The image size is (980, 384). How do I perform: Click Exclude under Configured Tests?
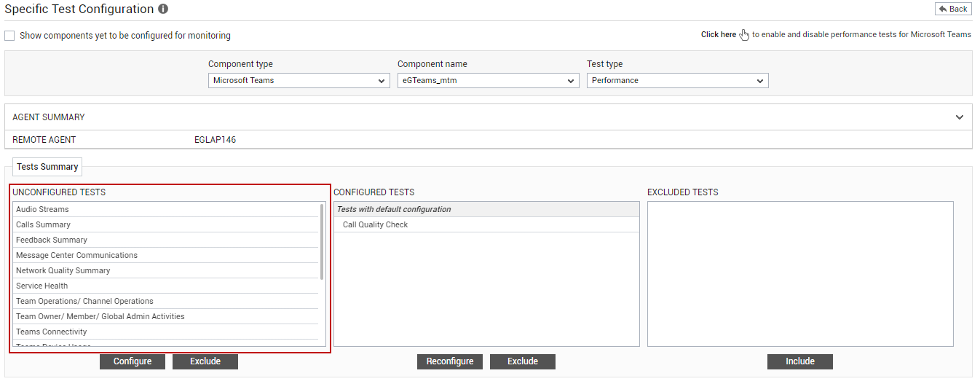[523, 361]
